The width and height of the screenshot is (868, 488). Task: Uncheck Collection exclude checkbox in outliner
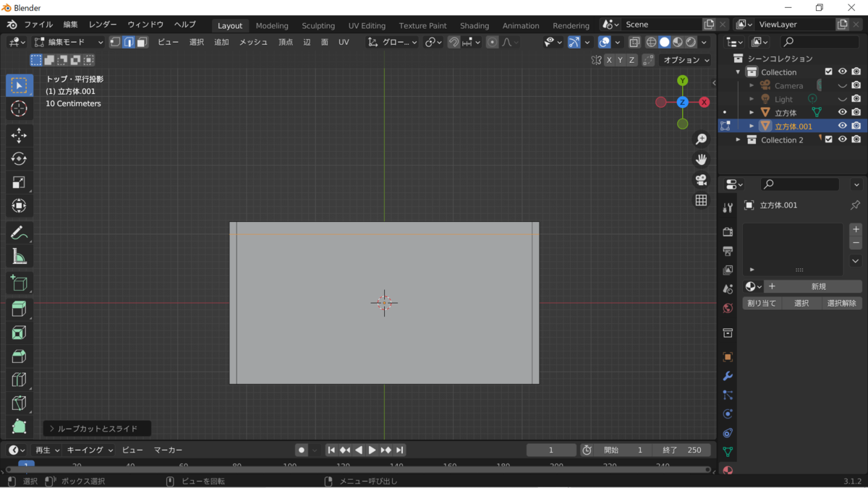[829, 72]
